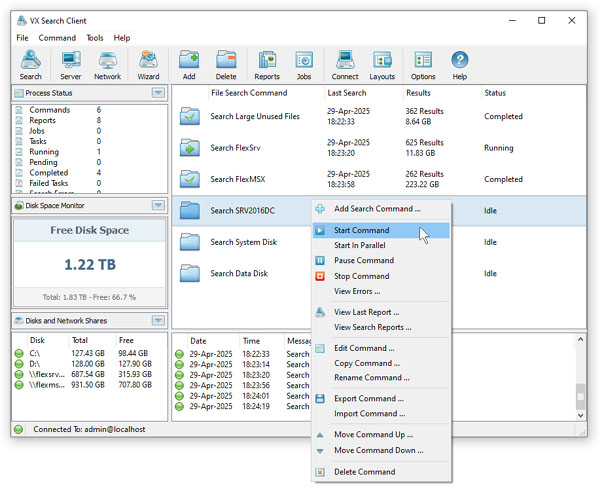This screenshot has width=600, height=487.
Task: Expand the Process Status panel dropdown
Action: (x=158, y=93)
